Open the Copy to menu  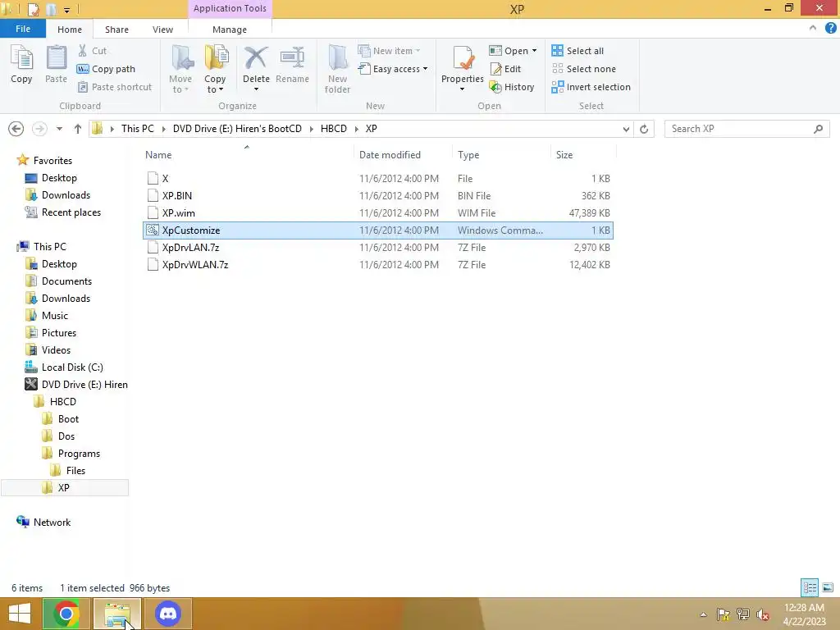216,69
